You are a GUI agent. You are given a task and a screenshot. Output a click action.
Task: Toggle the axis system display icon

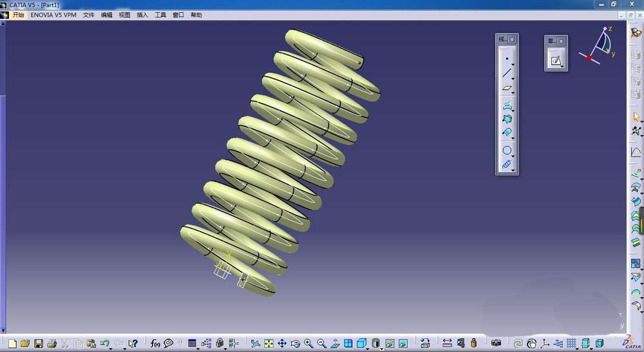545,343
